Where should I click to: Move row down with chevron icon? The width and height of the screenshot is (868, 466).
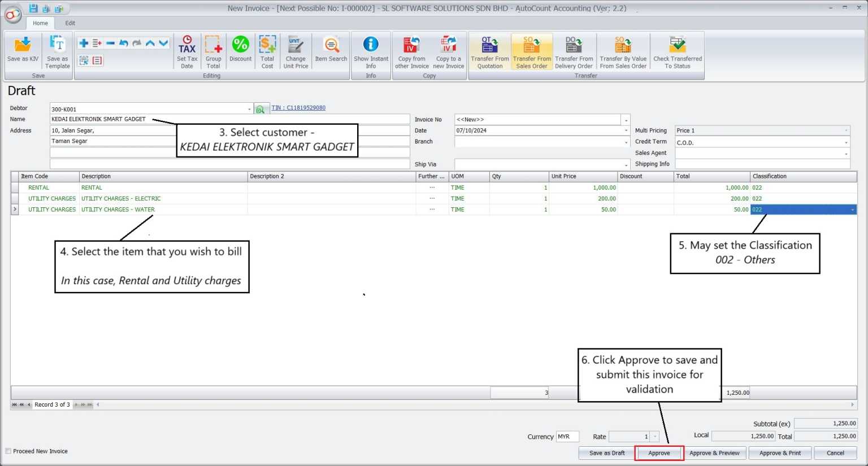point(163,43)
